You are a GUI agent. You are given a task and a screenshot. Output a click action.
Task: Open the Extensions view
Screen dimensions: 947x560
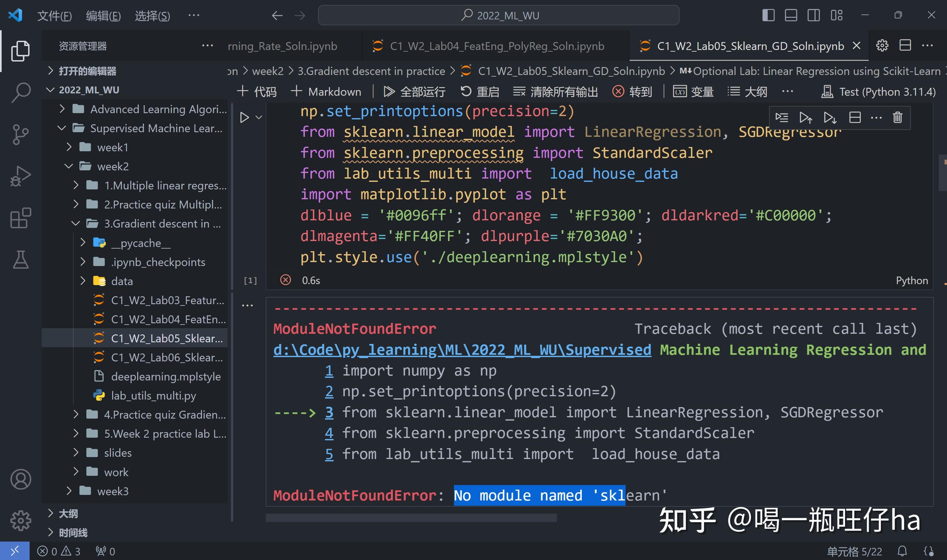(20, 218)
